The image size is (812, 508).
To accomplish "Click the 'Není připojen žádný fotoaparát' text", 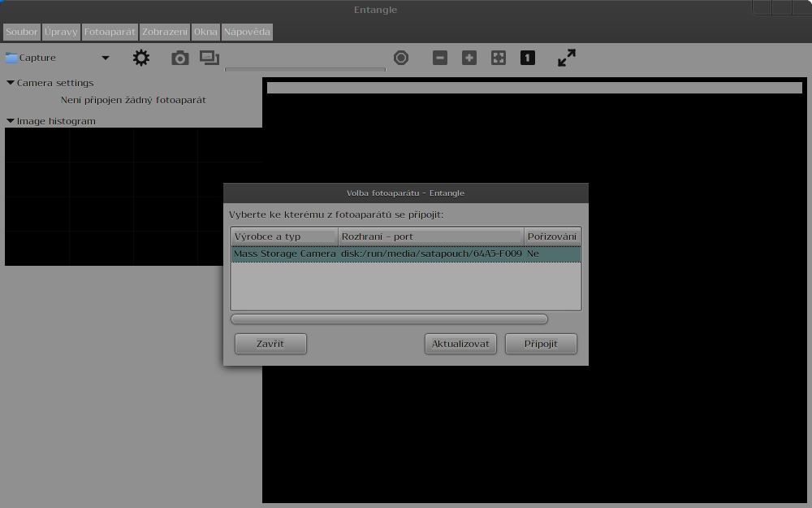I will (133, 100).
